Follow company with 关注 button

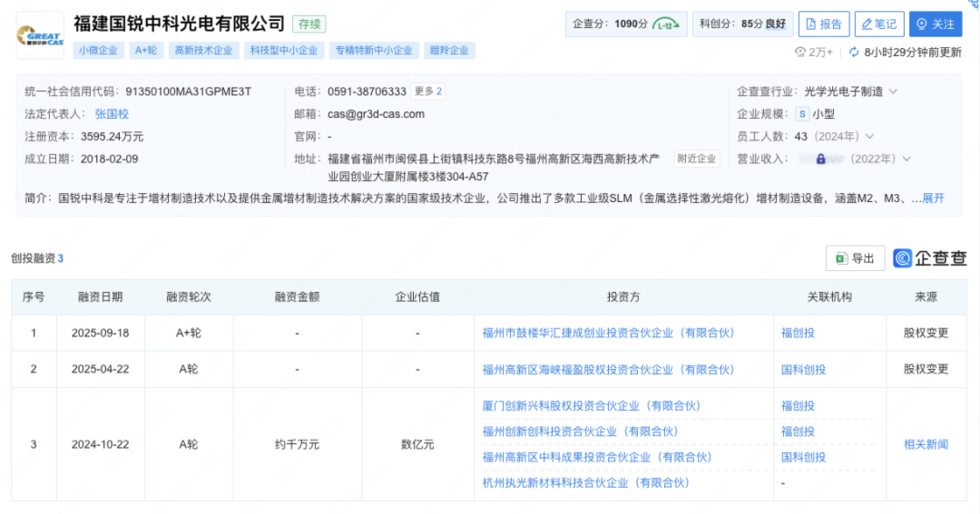tap(935, 24)
